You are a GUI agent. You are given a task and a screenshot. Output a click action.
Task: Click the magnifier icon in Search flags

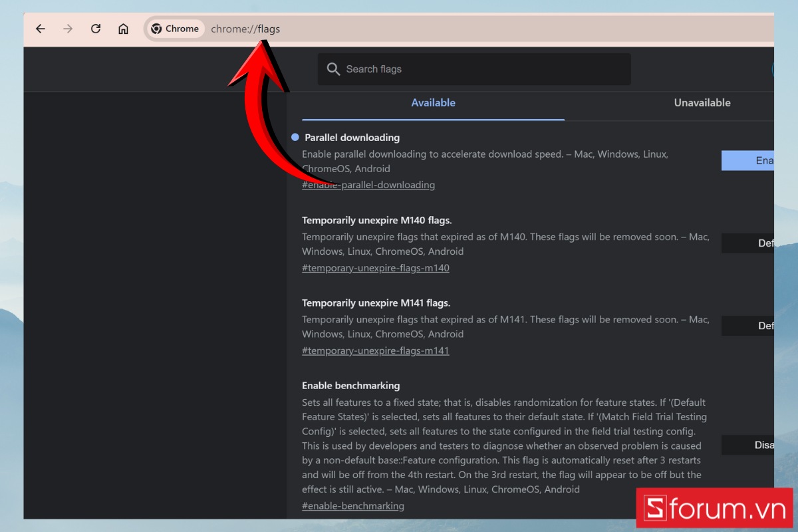point(333,69)
